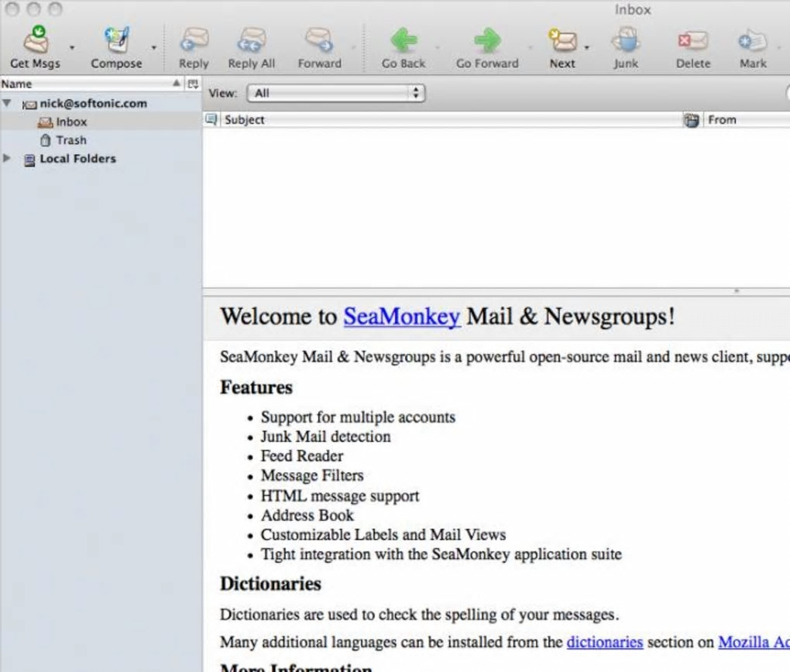Click the icon column left of From
The image size is (790, 672).
tap(692, 120)
